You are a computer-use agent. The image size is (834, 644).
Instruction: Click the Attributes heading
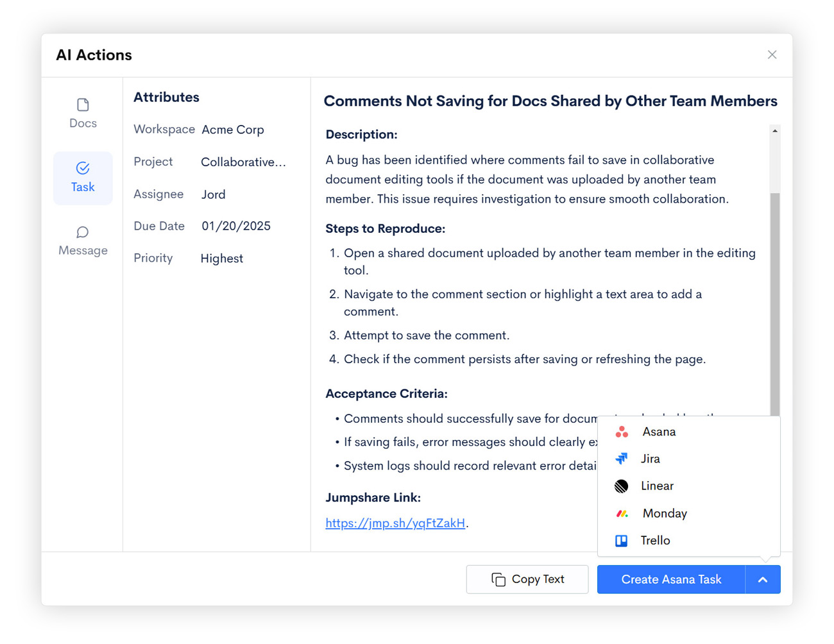[166, 97]
